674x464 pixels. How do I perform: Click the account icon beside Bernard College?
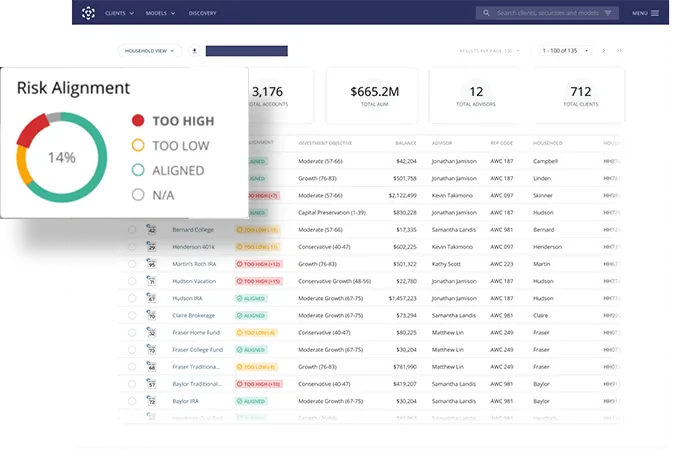tap(152, 229)
